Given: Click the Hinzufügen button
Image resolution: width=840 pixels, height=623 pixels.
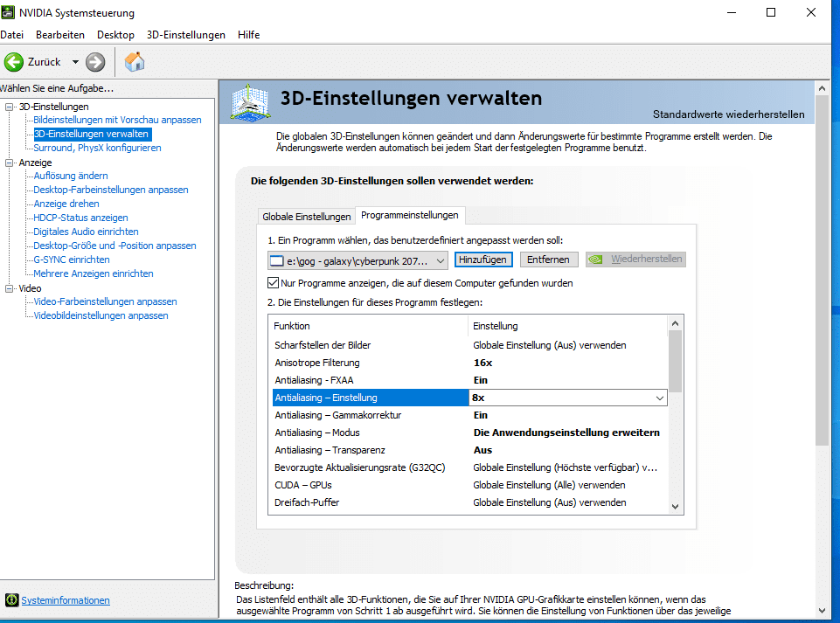Looking at the screenshot, I should pos(483,260).
